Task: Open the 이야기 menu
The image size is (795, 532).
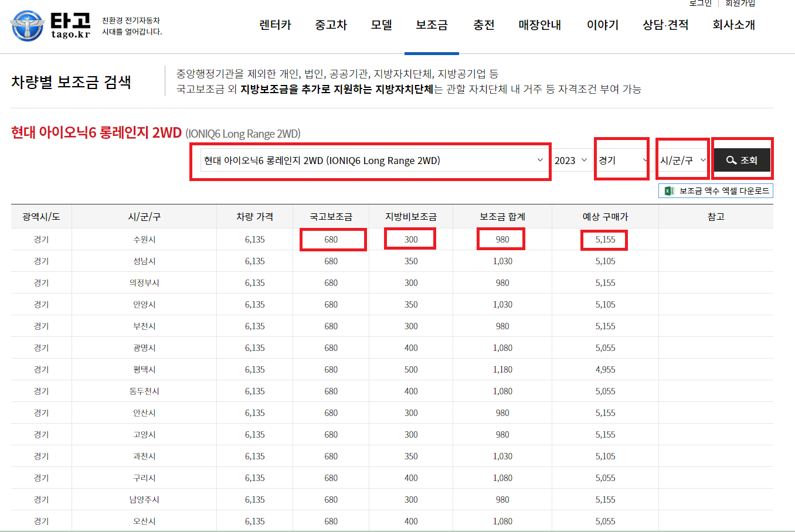Action: (x=603, y=25)
